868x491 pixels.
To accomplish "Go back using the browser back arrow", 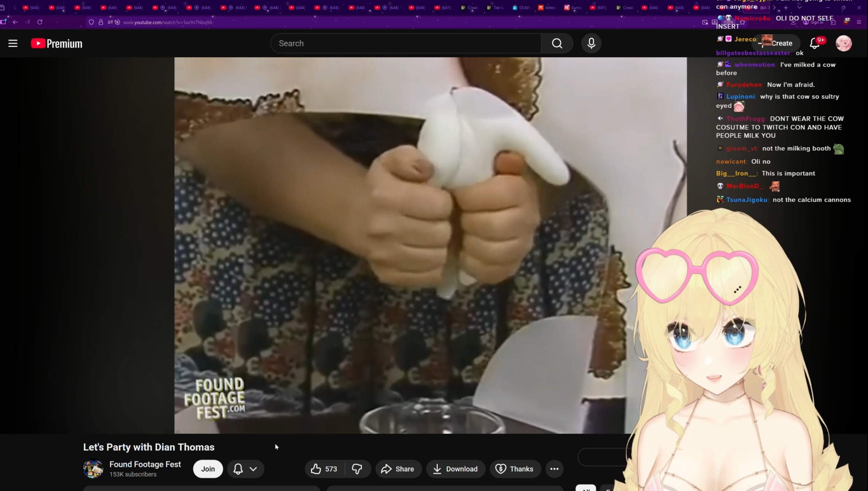I will [x=15, y=22].
